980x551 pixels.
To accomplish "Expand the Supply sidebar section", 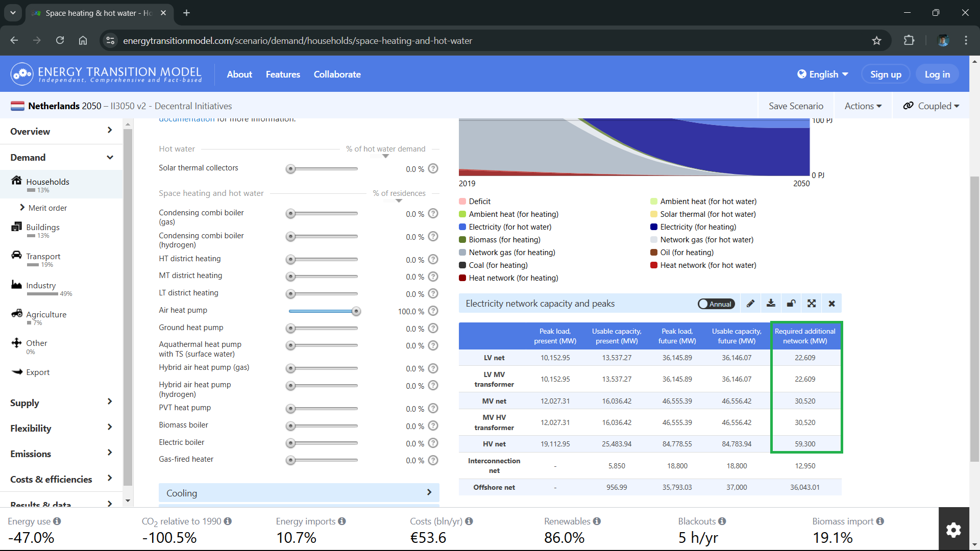I will (61, 403).
